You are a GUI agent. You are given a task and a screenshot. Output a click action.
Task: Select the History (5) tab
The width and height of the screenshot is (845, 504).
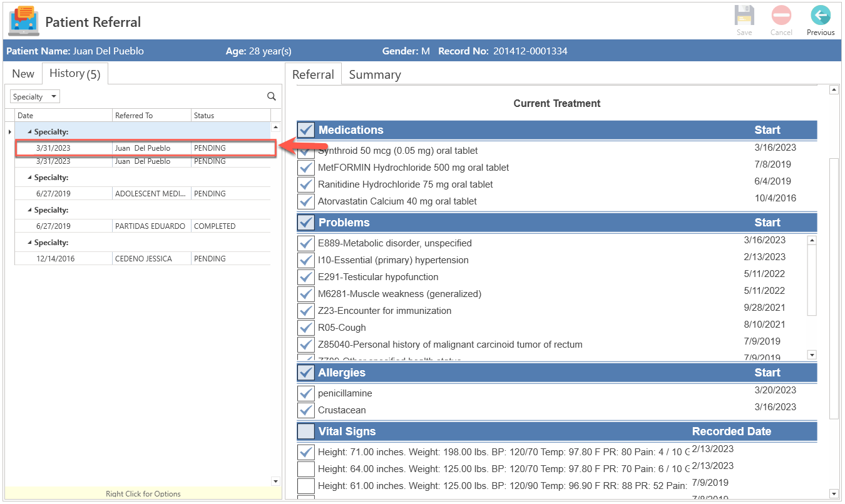click(74, 74)
